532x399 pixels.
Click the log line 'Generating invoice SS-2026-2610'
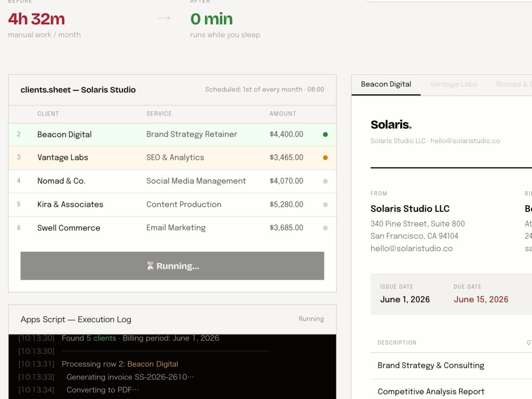(x=130, y=377)
